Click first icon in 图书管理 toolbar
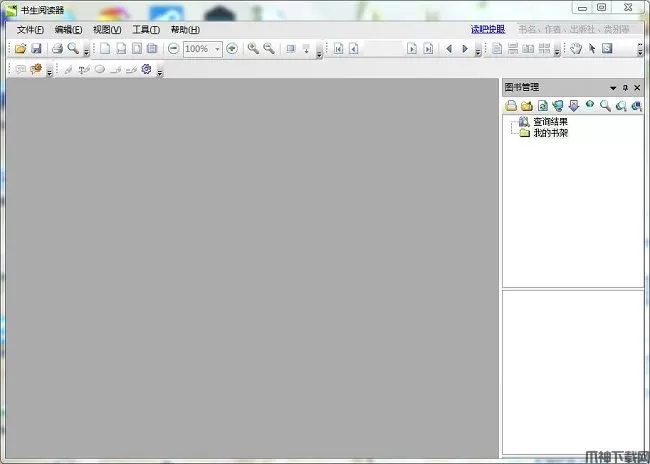Screen dimensions: 650x464 (511, 106)
